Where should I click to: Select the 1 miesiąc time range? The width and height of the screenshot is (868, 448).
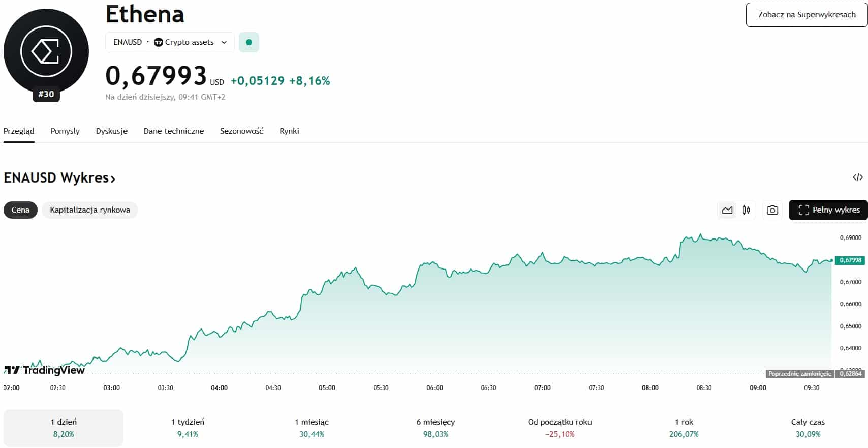[x=312, y=428]
